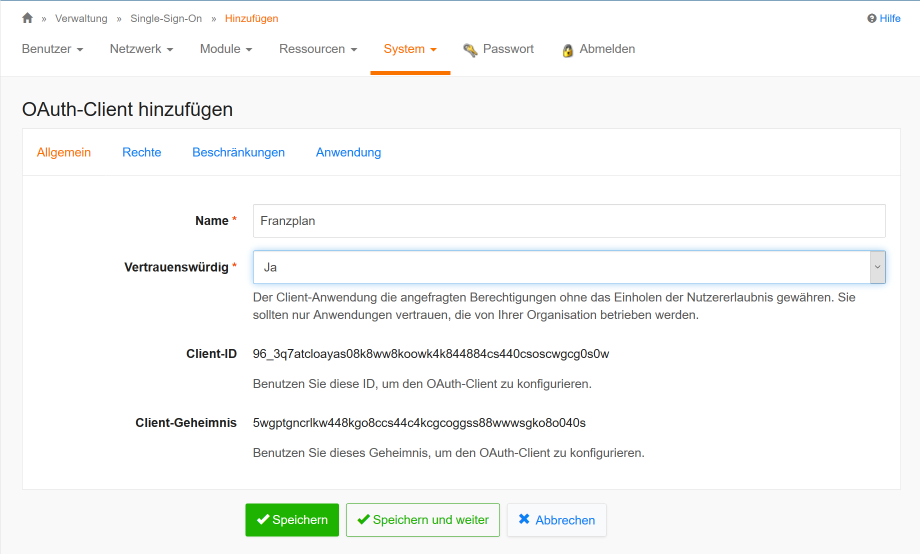The image size is (920, 554).
Task: Expand the Ressourcen menu
Action: pos(318,49)
